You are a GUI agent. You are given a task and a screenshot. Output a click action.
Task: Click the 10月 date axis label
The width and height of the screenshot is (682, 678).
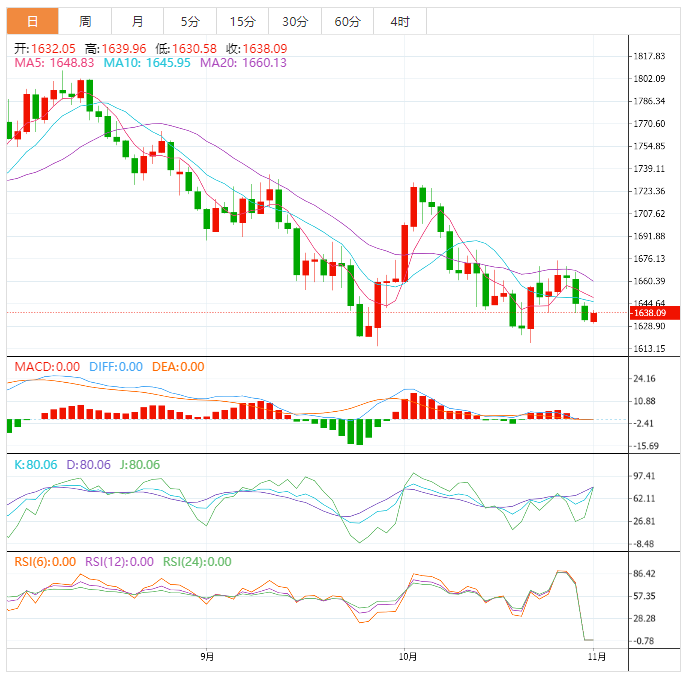pyautogui.click(x=408, y=657)
